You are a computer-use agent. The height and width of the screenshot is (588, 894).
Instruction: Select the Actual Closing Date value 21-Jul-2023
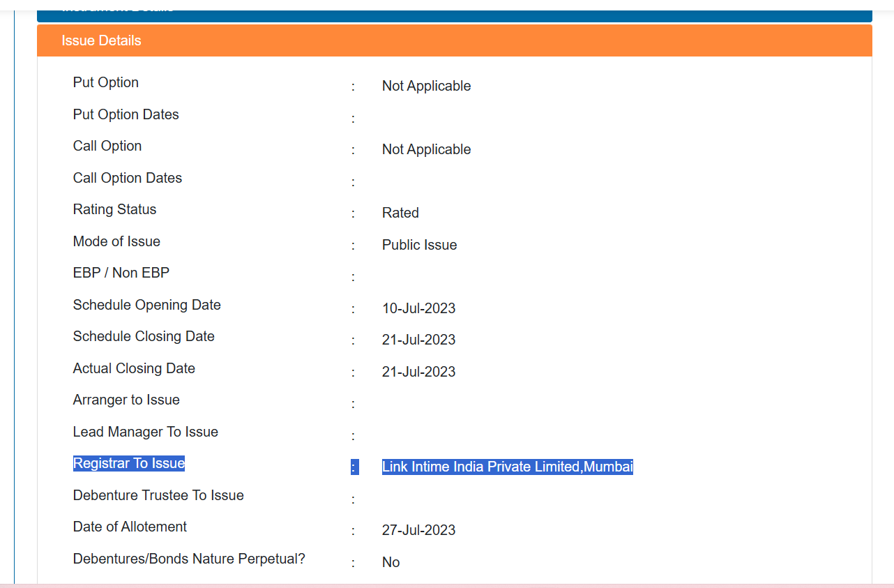(418, 372)
